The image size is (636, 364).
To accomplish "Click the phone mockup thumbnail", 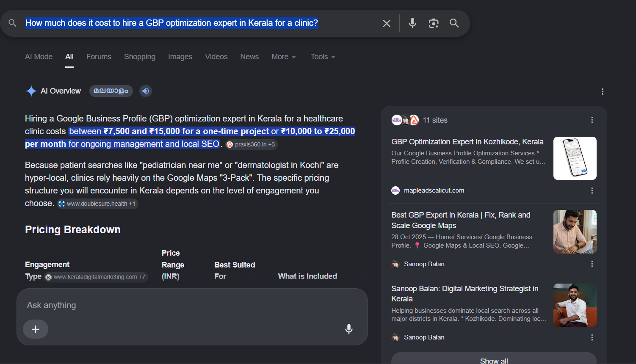I will (x=575, y=158).
